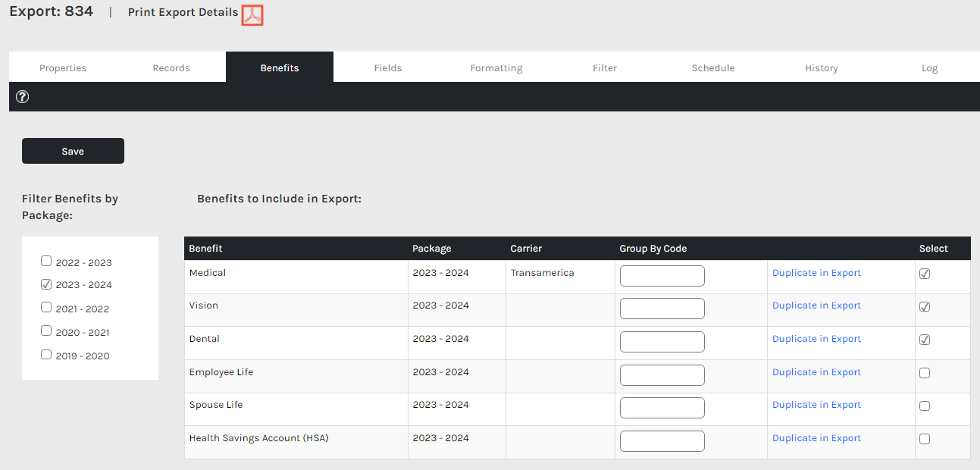Click the Benefit column header
Viewport: 980px width, 470px height.
pyautogui.click(x=205, y=249)
